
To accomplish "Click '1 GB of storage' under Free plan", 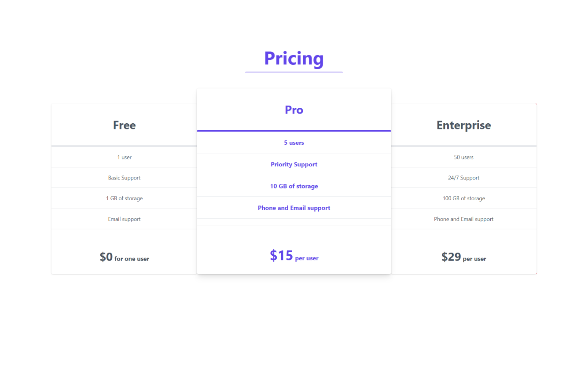I will click(x=124, y=198).
